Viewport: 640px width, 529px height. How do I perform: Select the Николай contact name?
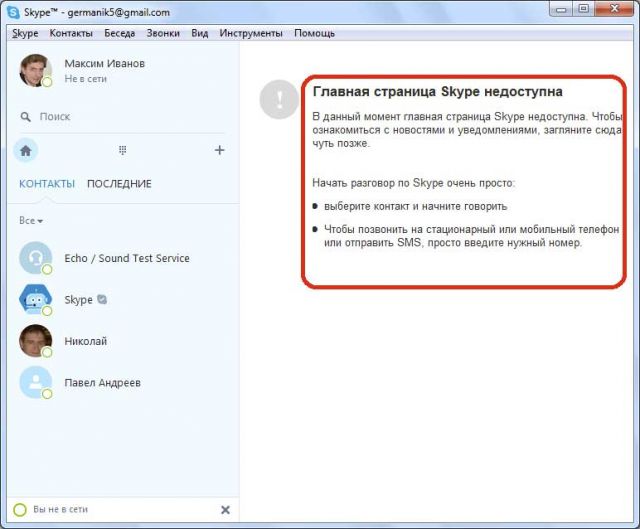(x=86, y=341)
